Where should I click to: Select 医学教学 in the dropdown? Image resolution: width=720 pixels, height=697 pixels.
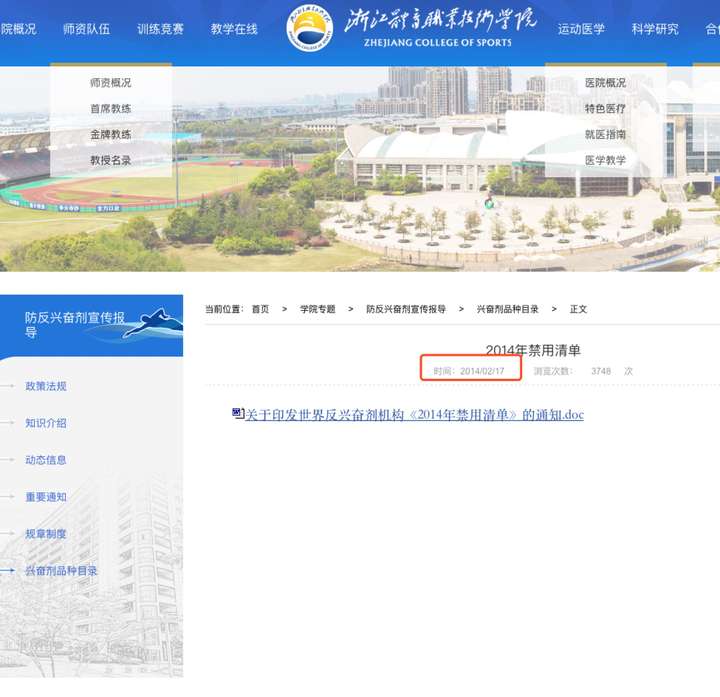(605, 160)
